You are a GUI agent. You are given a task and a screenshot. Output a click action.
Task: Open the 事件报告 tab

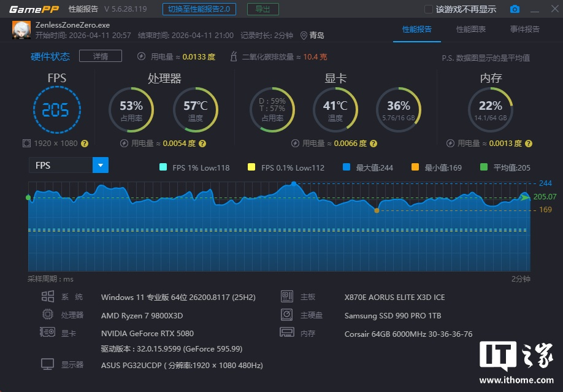[x=524, y=29]
